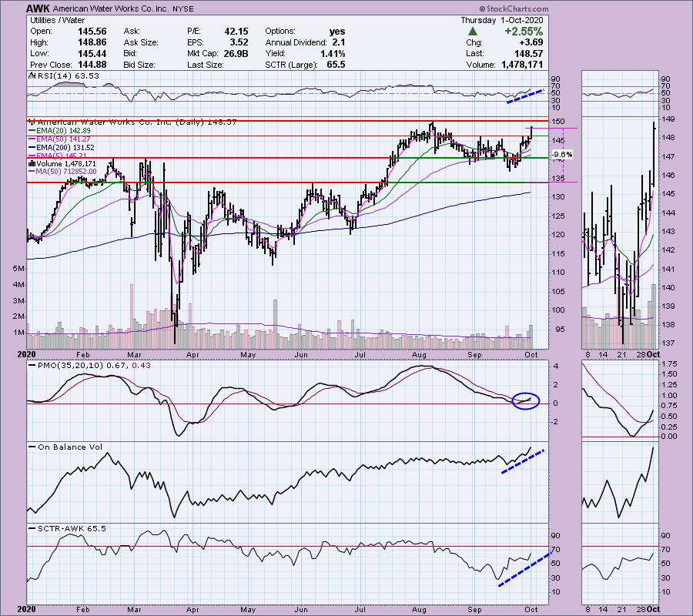Click the High price value 148.86
Image resolution: width=693 pixels, height=616 pixels.
tap(92, 42)
